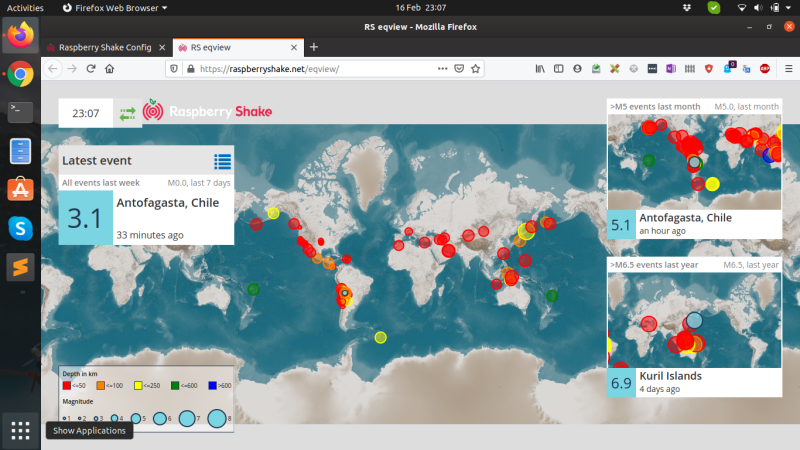The width and height of the screenshot is (800, 450).
Task: Open the system status menu arrow
Action: (788, 8)
